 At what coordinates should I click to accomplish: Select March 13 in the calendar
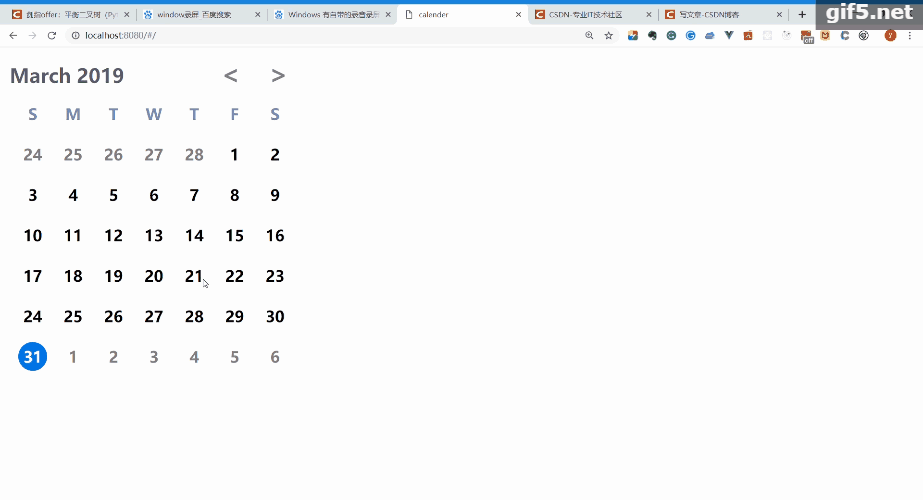pyautogui.click(x=154, y=236)
